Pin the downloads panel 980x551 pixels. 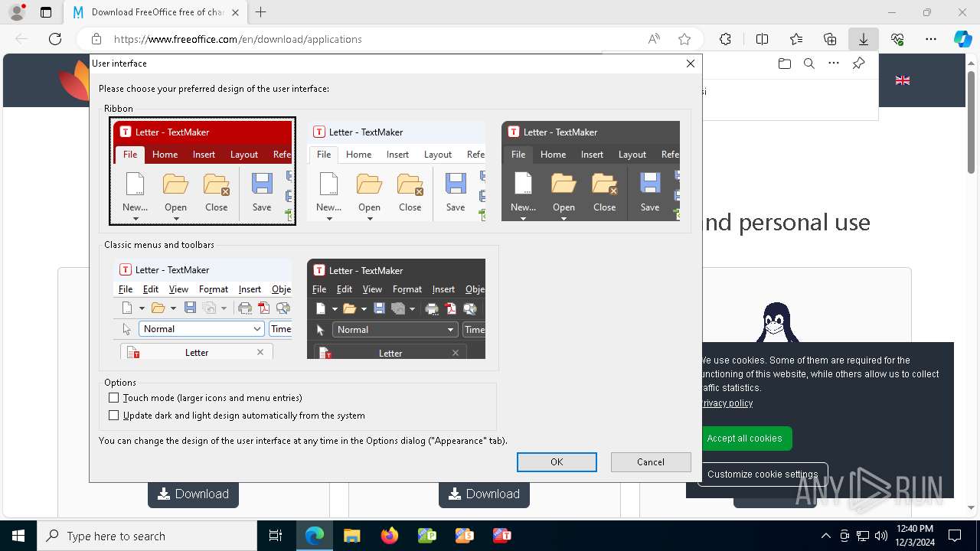tap(859, 64)
